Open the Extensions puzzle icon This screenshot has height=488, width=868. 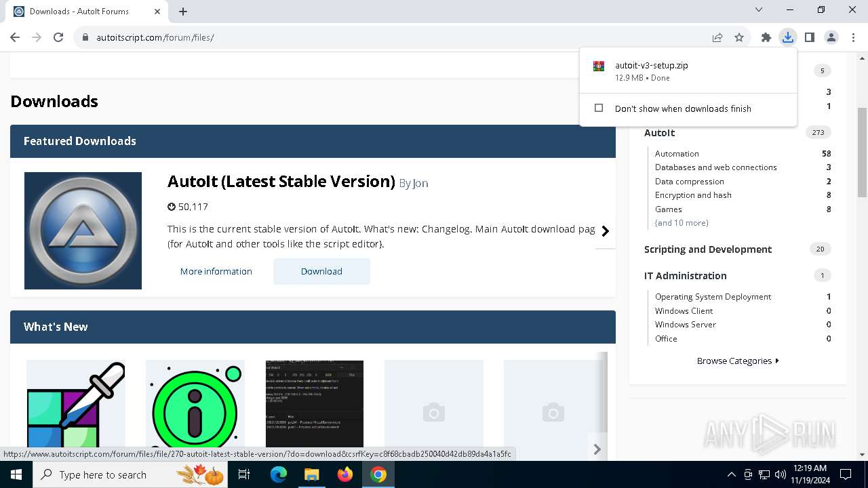tap(766, 37)
